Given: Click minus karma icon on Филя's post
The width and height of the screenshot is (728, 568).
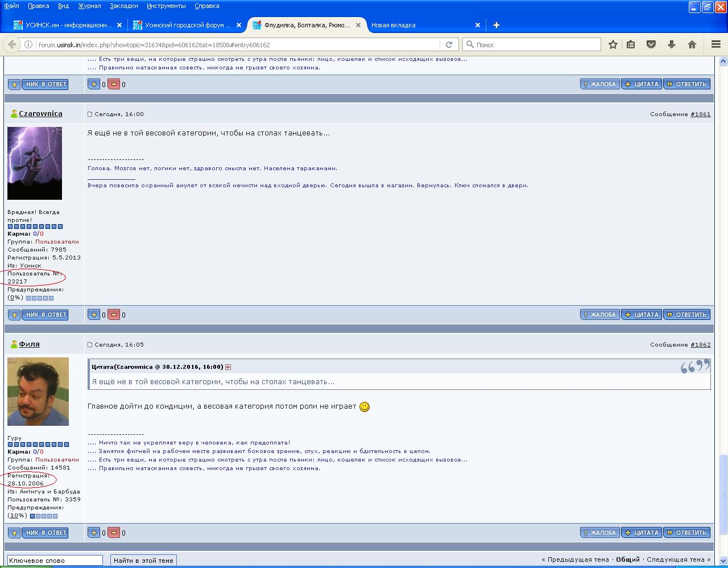Looking at the screenshot, I should 114,533.
